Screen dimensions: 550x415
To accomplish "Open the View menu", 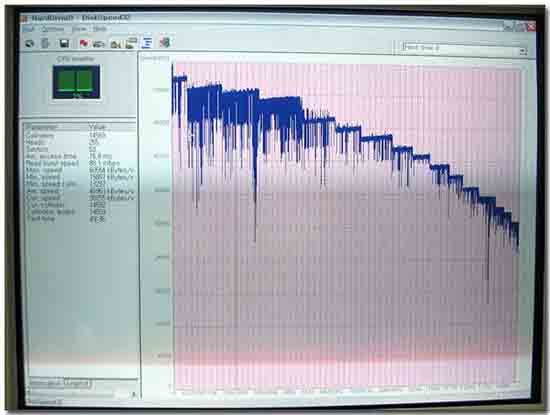I will click(79, 29).
